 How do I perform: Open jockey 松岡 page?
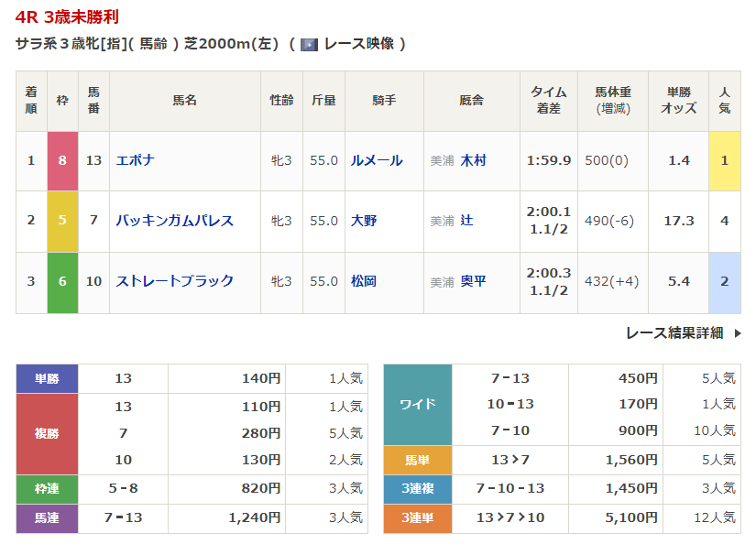coord(364,281)
